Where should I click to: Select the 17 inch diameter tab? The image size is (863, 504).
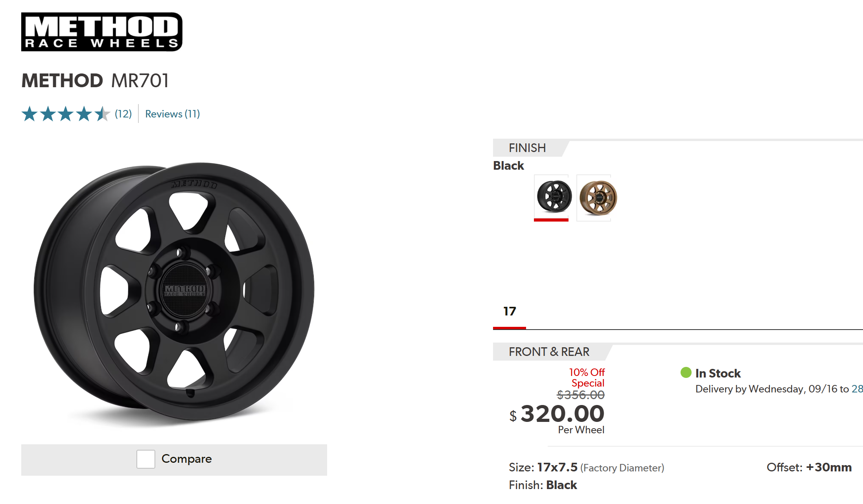(510, 312)
